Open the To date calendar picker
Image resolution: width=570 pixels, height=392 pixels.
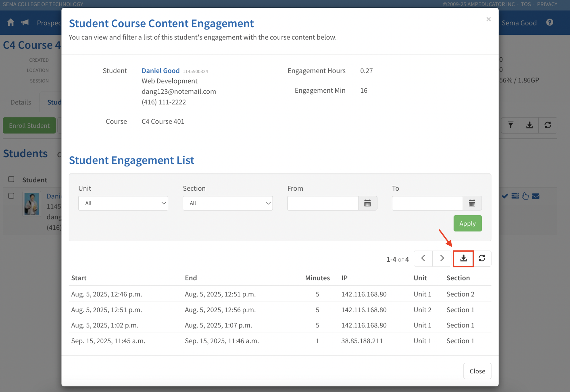[472, 203]
